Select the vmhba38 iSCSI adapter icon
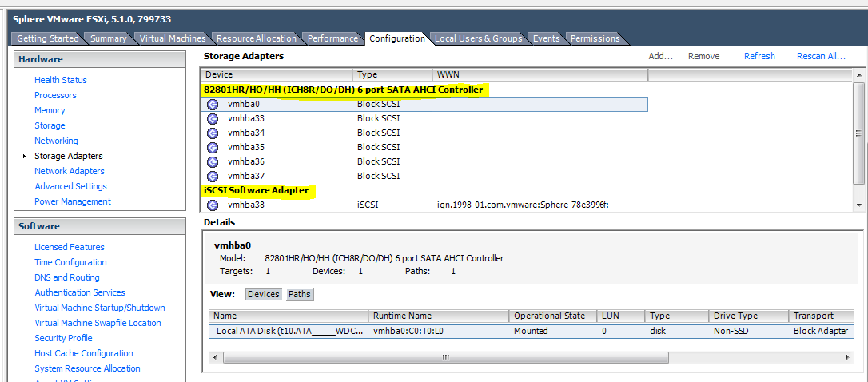This screenshot has width=868, height=382. point(213,205)
